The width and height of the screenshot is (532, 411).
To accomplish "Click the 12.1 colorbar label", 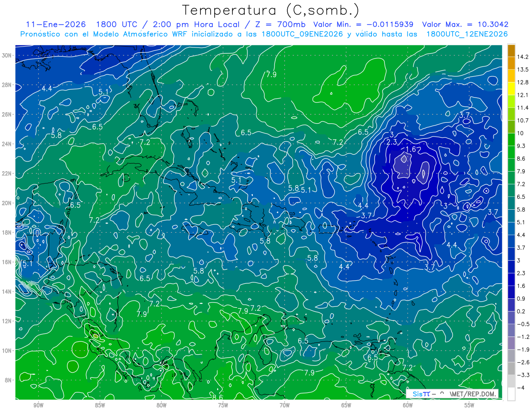I will tap(522, 95).
